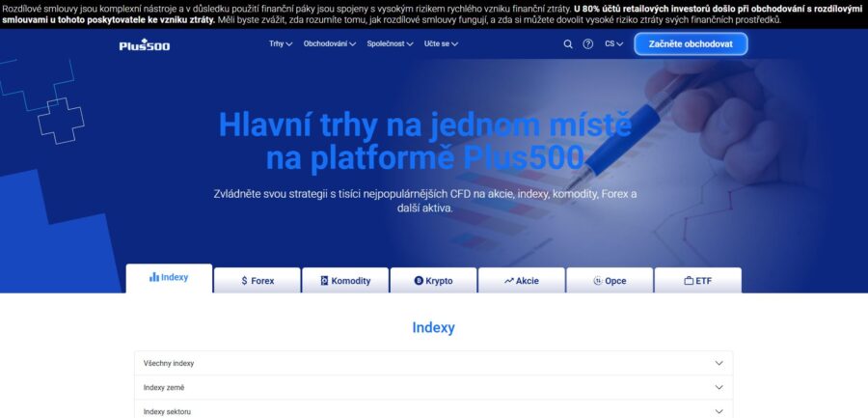
Task: Click "Indexy sektoru" row label
Action: point(167,412)
